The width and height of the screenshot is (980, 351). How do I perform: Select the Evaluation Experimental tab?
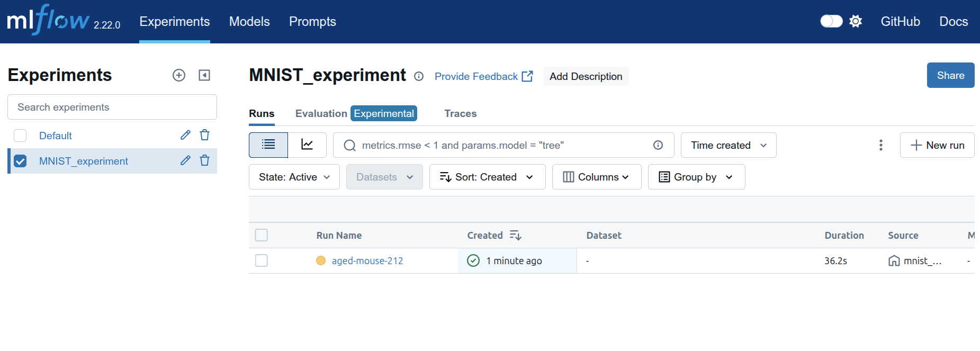coord(356,113)
